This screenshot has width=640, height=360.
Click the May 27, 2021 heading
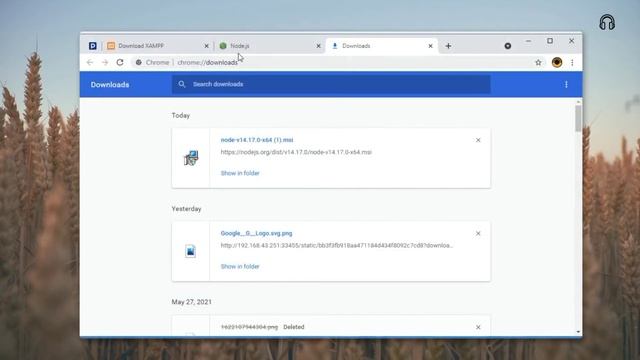[191, 302]
